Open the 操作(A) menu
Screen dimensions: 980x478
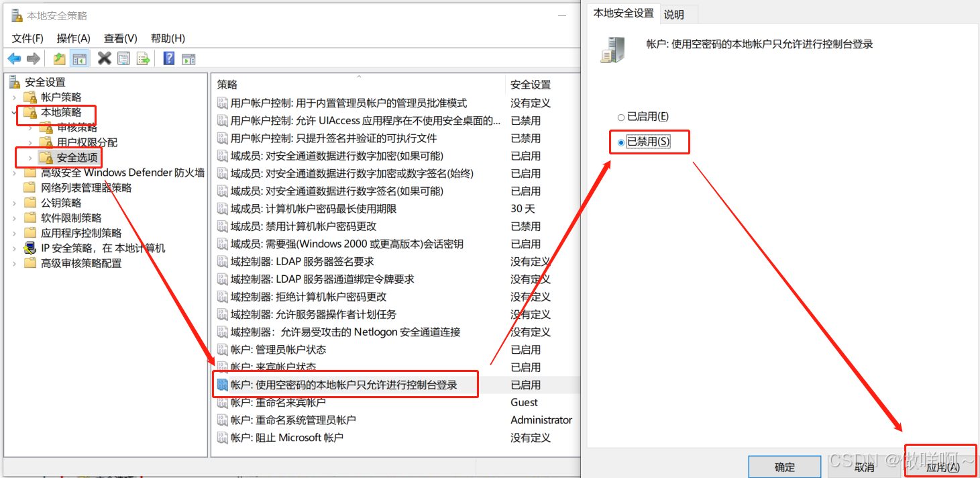[74, 38]
